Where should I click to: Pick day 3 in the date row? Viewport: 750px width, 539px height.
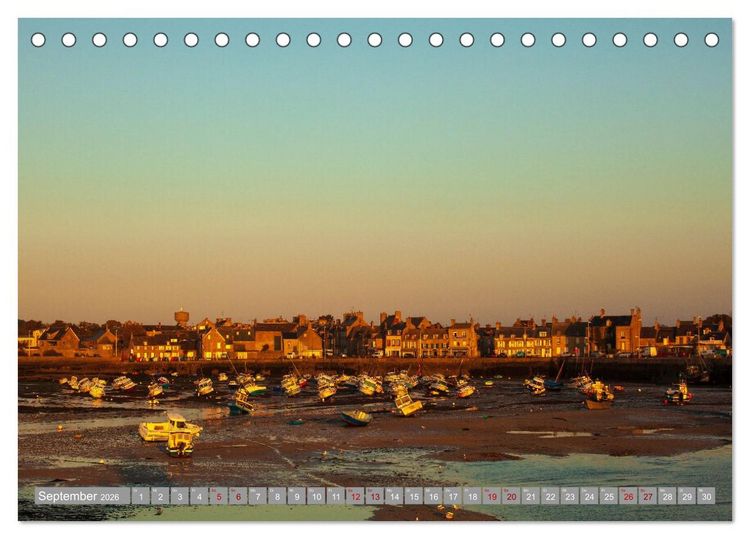pos(180,496)
